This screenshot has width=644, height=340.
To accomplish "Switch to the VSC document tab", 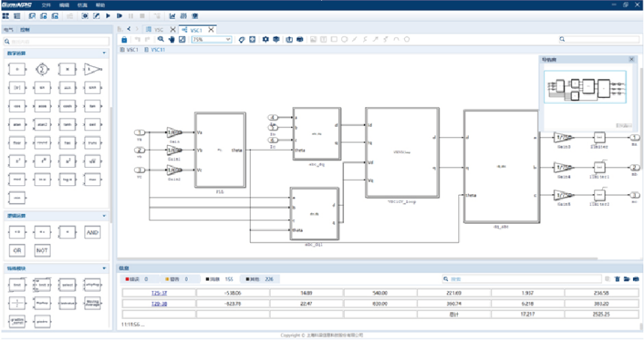I will point(158,29).
